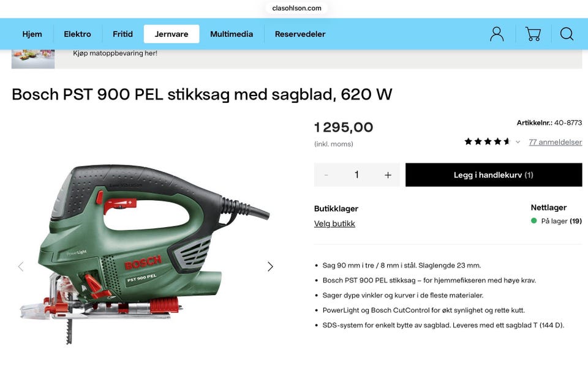The height and width of the screenshot is (379, 588).
Task: Open the Multimedia category
Action: point(232,34)
